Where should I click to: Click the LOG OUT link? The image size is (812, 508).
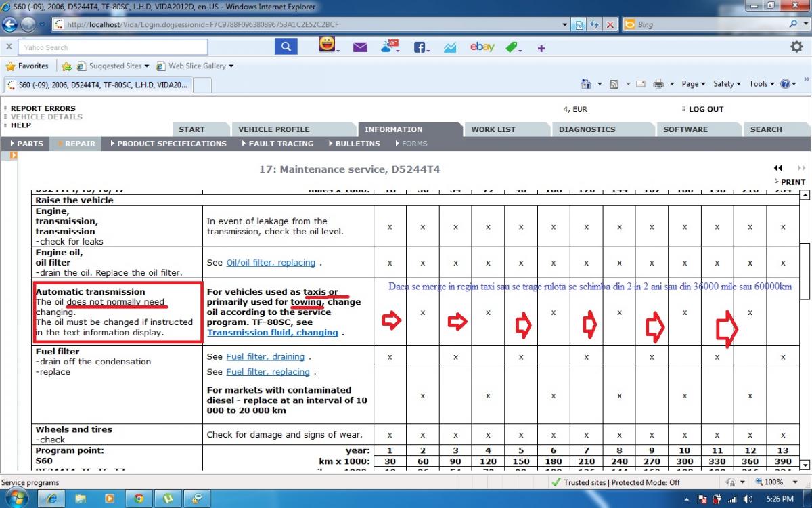706,109
